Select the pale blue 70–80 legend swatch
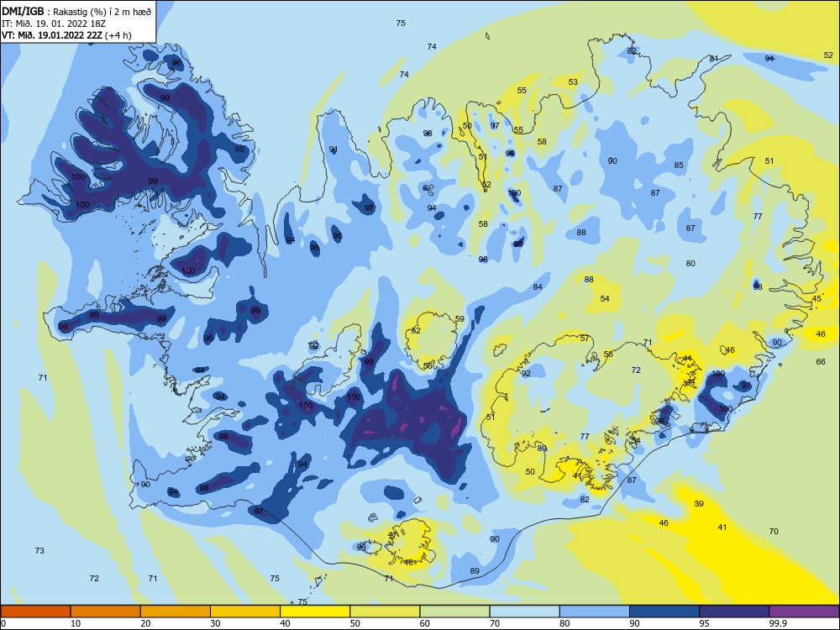The height and width of the screenshot is (630, 840). point(524,612)
